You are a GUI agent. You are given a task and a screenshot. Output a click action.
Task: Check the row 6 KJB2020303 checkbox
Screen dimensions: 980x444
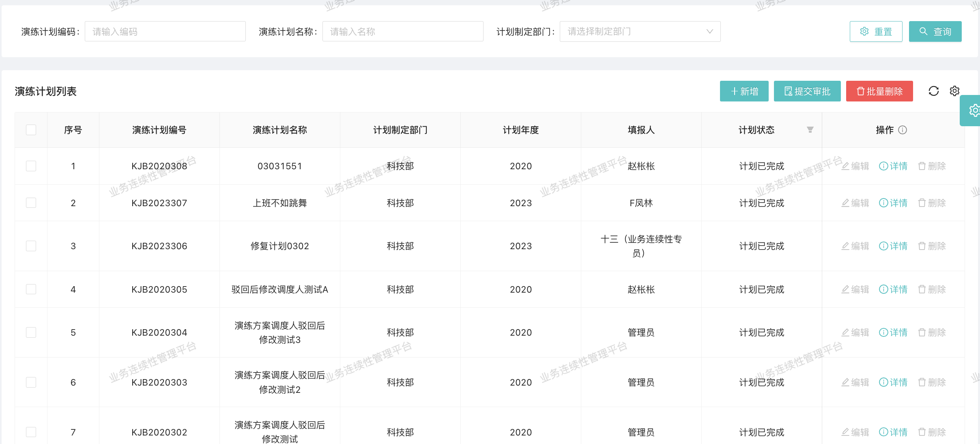tap(31, 382)
